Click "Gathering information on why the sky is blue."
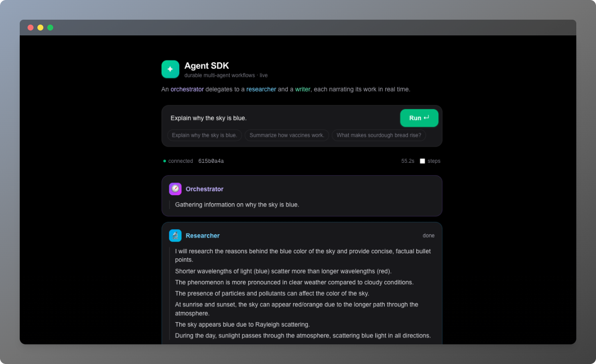The width and height of the screenshot is (596, 364). point(237,205)
